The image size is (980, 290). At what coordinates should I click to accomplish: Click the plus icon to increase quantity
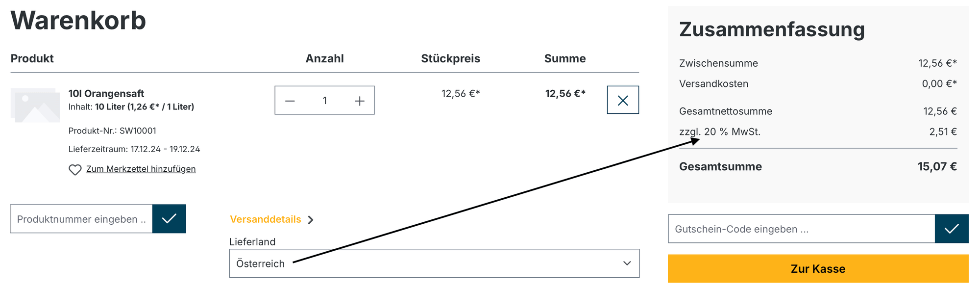(x=359, y=100)
